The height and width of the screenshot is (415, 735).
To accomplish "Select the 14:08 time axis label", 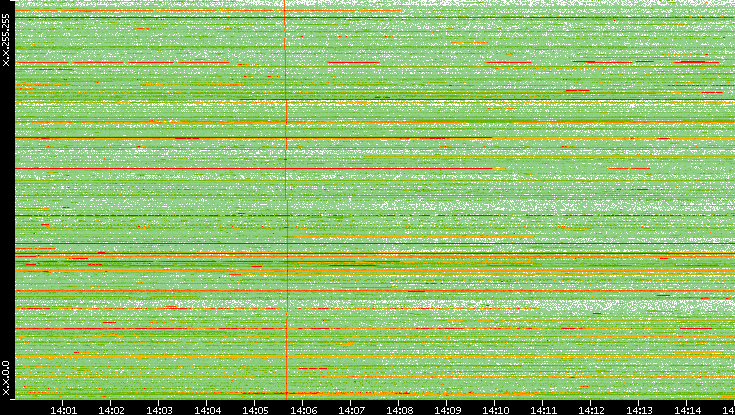I will pos(399,410).
